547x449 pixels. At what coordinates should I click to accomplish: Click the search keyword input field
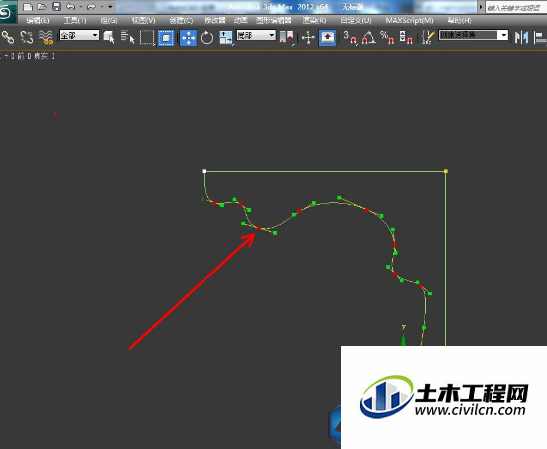516,7
